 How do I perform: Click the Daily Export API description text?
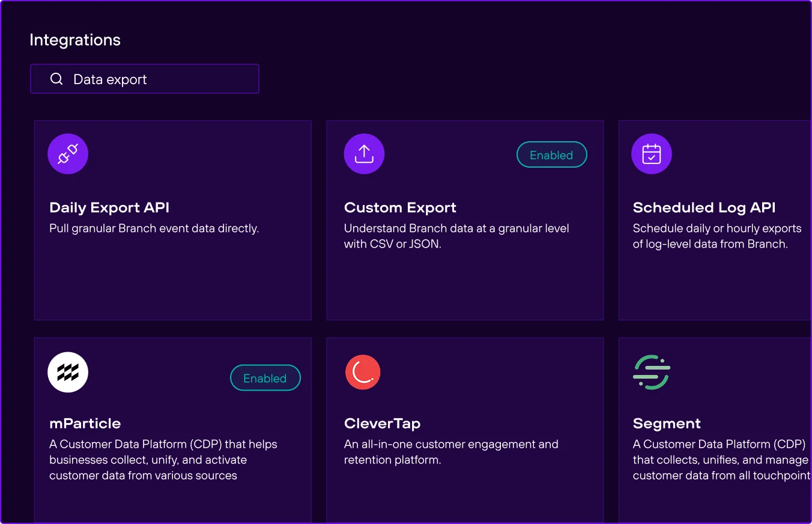coord(154,228)
